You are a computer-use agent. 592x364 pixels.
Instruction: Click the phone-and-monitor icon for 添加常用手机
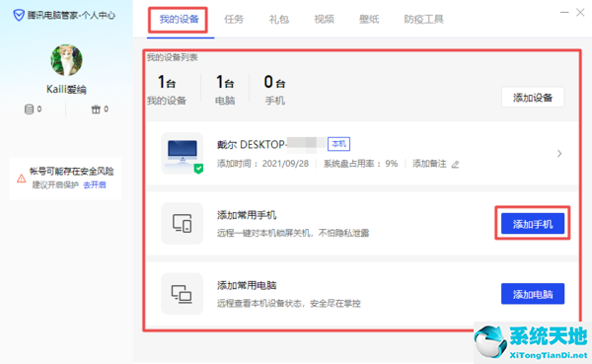coord(183,223)
